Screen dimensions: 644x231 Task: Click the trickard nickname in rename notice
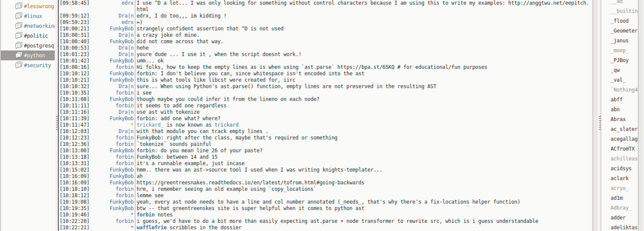pyautogui.click(x=227, y=125)
